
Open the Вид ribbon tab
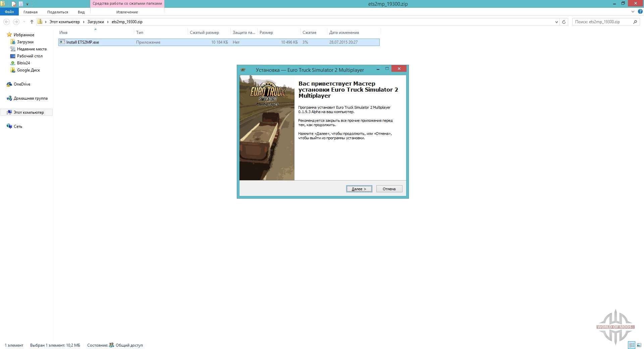81,12
